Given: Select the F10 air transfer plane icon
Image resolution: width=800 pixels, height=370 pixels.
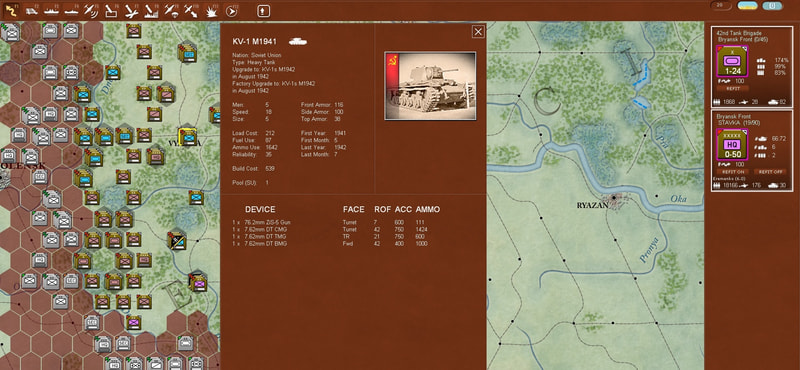Looking at the screenshot, I should [x=191, y=10].
